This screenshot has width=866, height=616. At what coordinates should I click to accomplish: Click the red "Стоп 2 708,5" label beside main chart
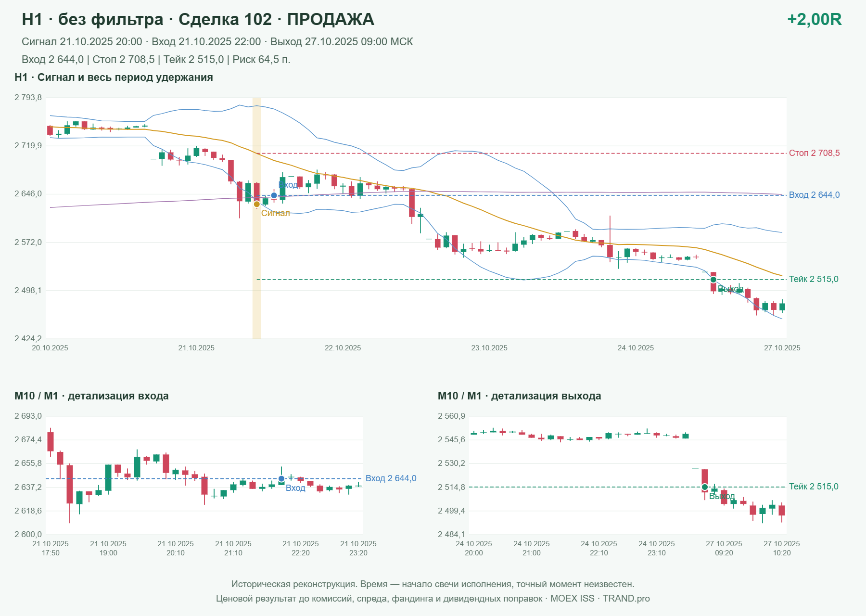pyautogui.click(x=815, y=153)
